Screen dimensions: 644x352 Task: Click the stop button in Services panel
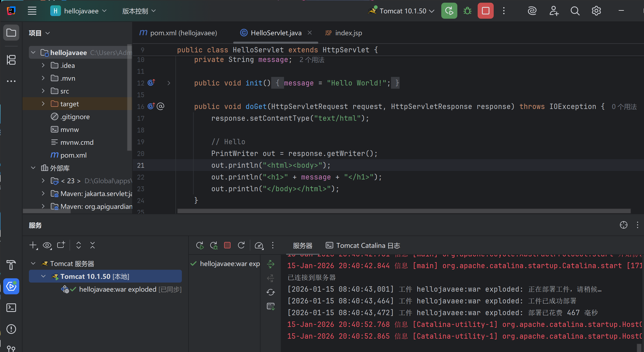(227, 245)
